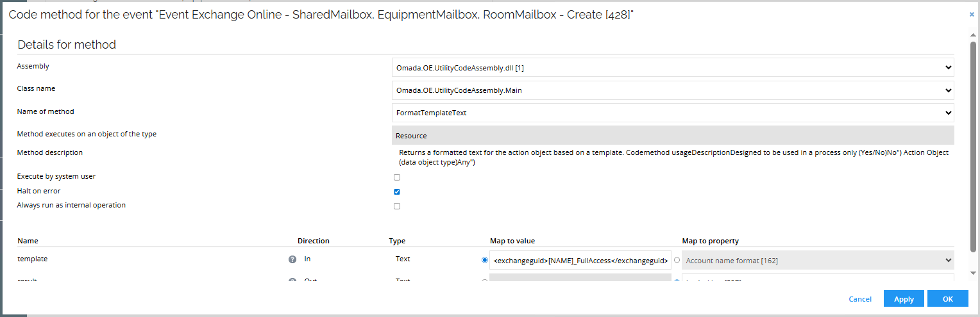Open the Name of method dropdown
Screen dimensions: 980x317
672,113
